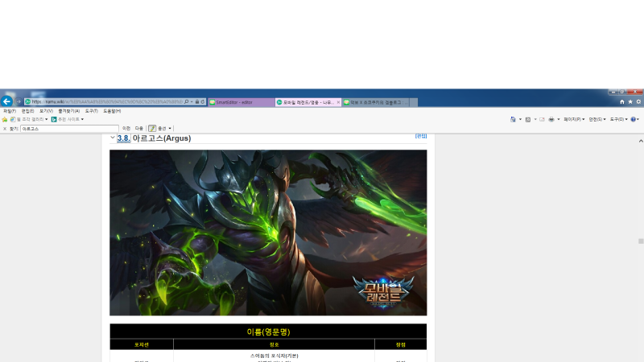Refresh the page using the address bar icon
The image size is (644, 362).
click(x=203, y=102)
